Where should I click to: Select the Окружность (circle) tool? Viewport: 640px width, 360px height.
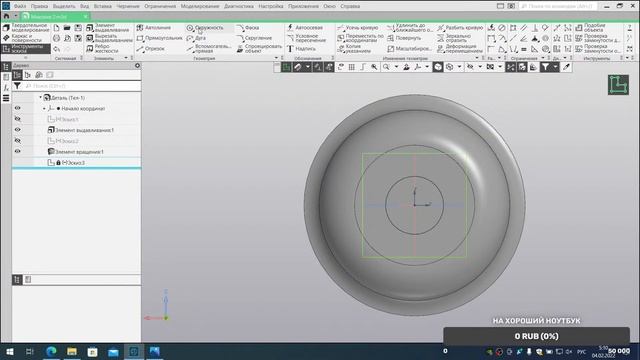[x=205, y=28]
